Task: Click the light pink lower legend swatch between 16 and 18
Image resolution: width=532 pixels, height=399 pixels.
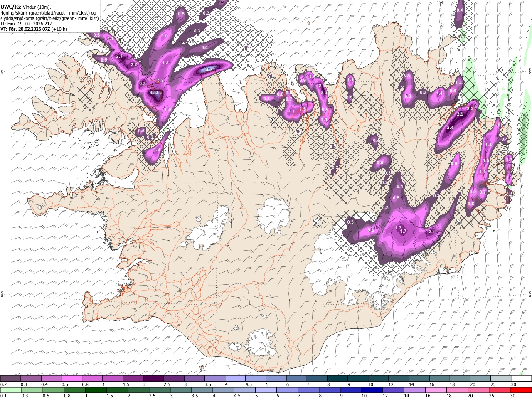Action: point(436,390)
